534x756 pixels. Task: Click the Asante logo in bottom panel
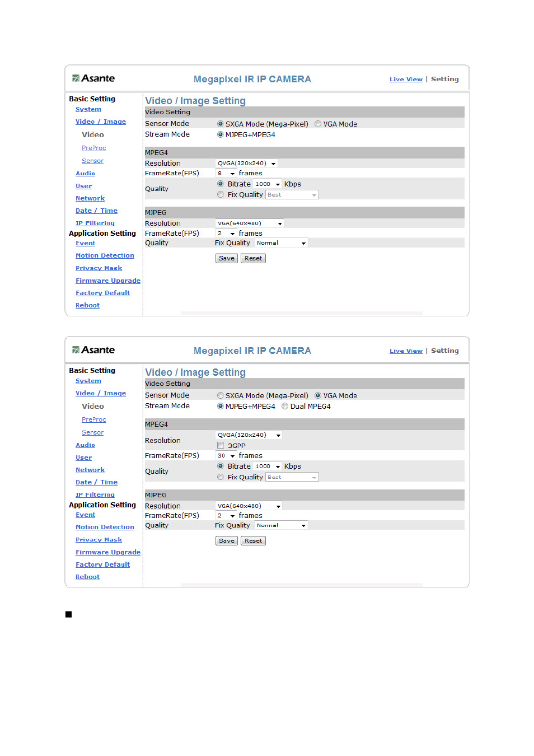click(x=93, y=350)
